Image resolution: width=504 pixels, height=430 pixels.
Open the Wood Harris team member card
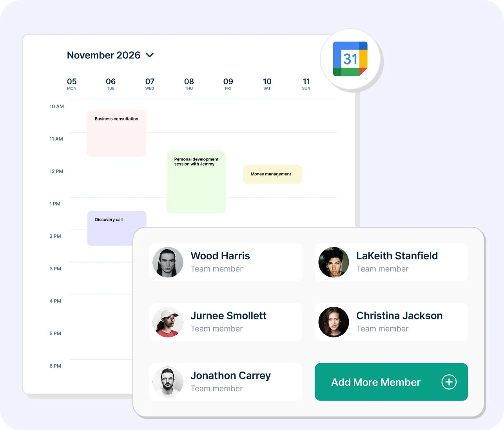pos(225,262)
